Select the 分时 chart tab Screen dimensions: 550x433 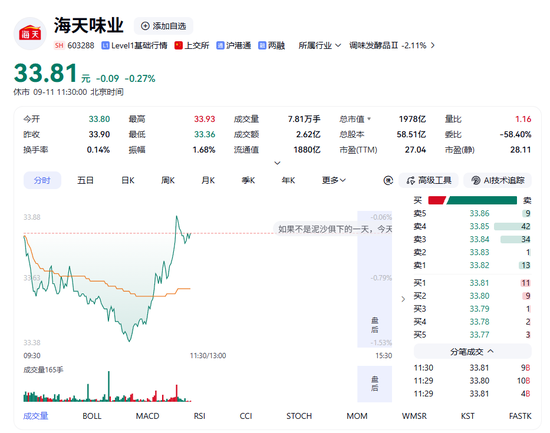click(42, 180)
